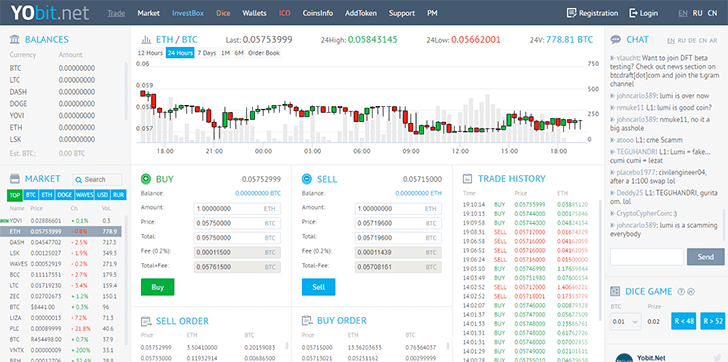The image size is (728, 362).
Task: Open the Dice BTC amount dropdown
Action: pos(626,321)
